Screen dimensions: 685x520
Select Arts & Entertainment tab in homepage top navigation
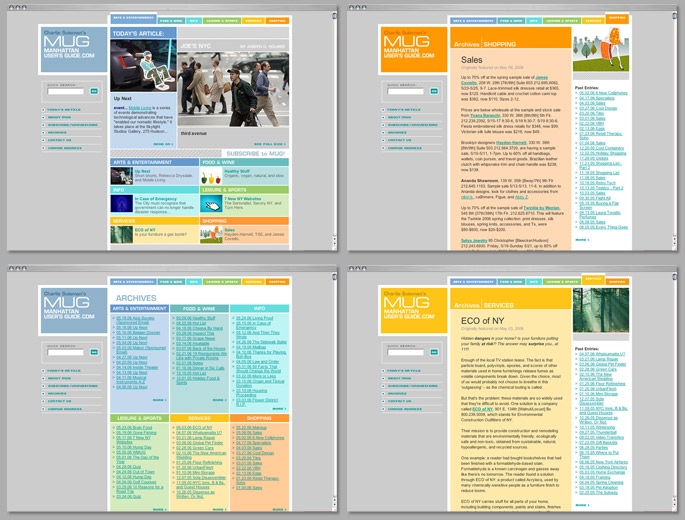point(133,19)
